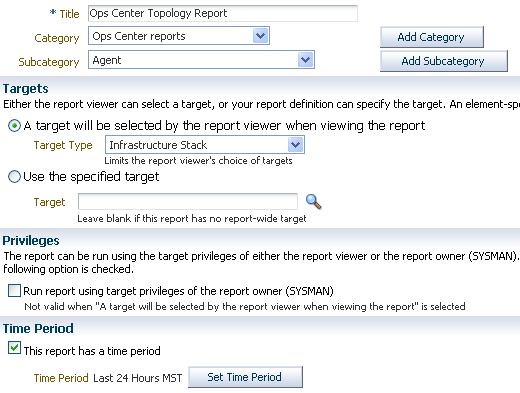
Task: Select 'A target will be selected by the report viewer' radio
Action: pos(14,126)
